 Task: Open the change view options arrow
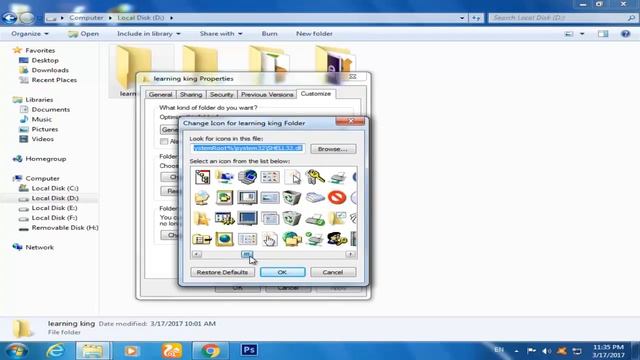coord(582,34)
